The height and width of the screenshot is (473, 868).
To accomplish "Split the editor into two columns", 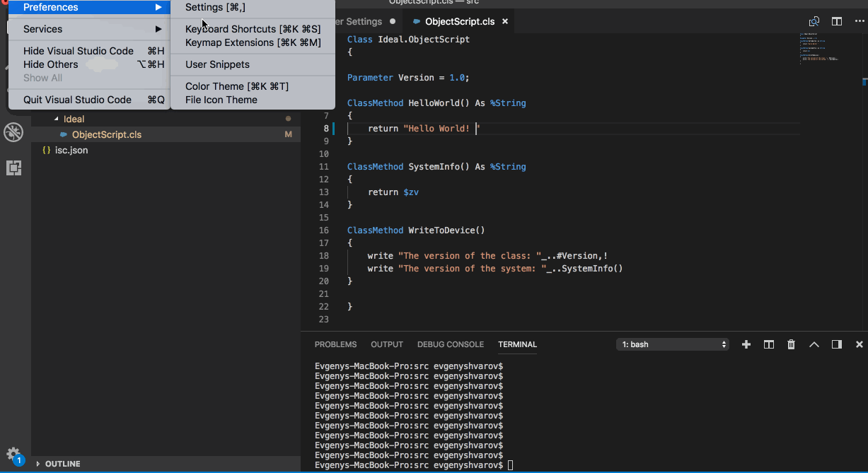I will tap(836, 21).
